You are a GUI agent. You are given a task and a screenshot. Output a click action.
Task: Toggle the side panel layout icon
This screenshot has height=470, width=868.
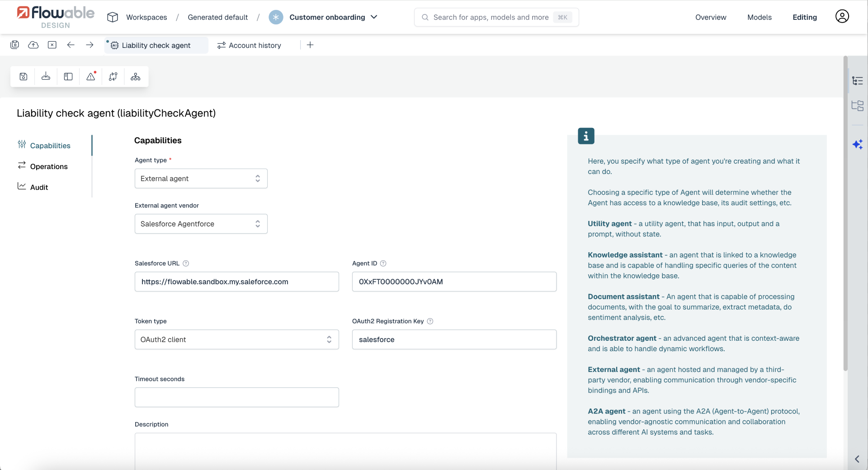68,77
